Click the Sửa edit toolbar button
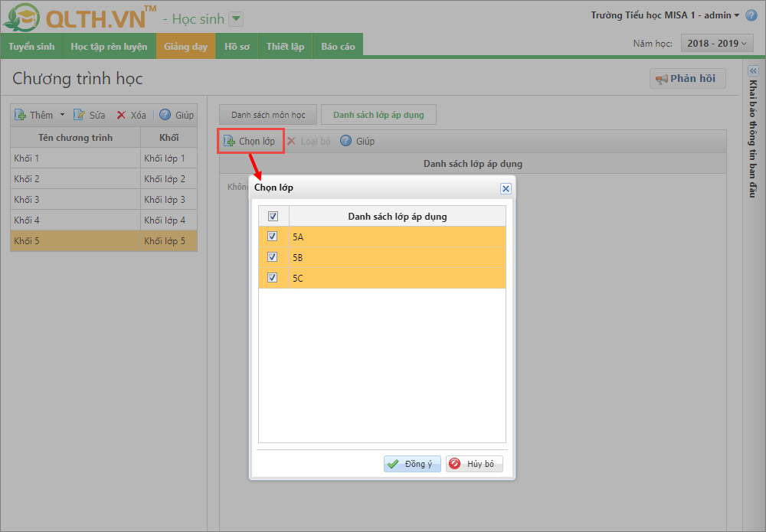Screen dimensions: 766x532 [x=90, y=115]
